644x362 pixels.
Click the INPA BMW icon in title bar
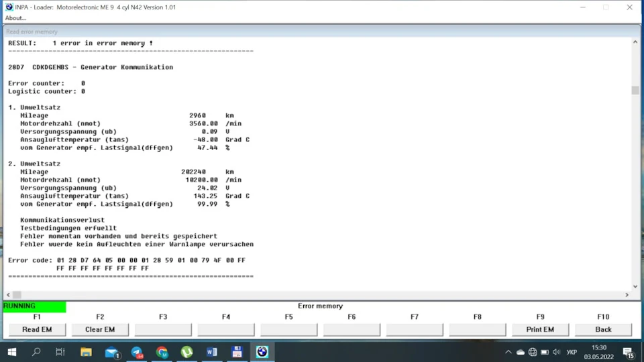(x=9, y=7)
